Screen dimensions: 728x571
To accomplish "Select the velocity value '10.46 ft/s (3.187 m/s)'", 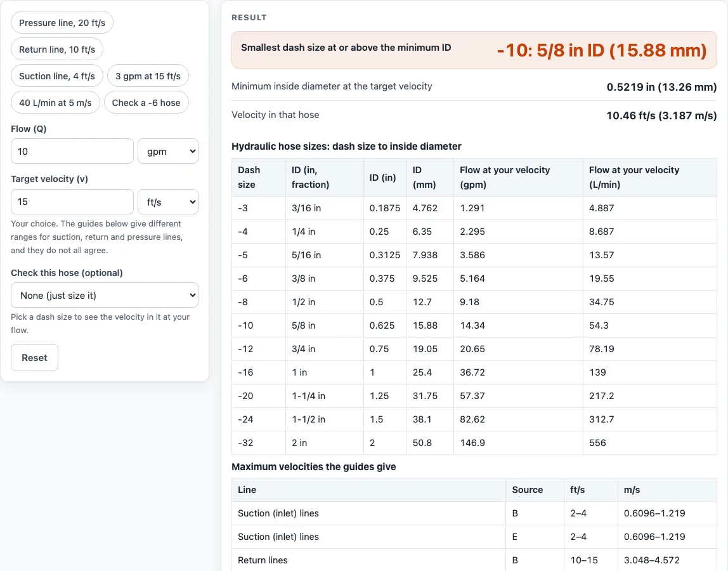I will (x=661, y=115).
